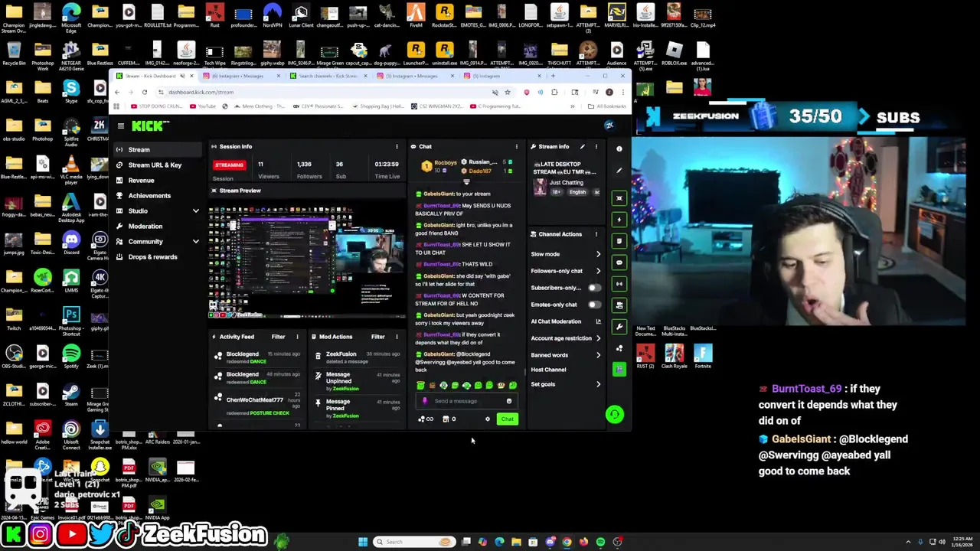
Task: Open Mod Actions Filter dropdown
Action: point(377,337)
